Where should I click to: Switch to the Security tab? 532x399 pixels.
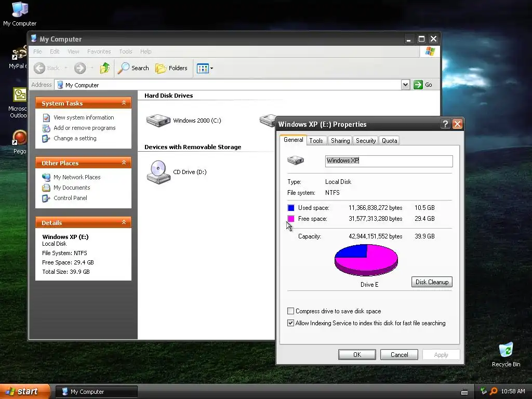coord(366,140)
